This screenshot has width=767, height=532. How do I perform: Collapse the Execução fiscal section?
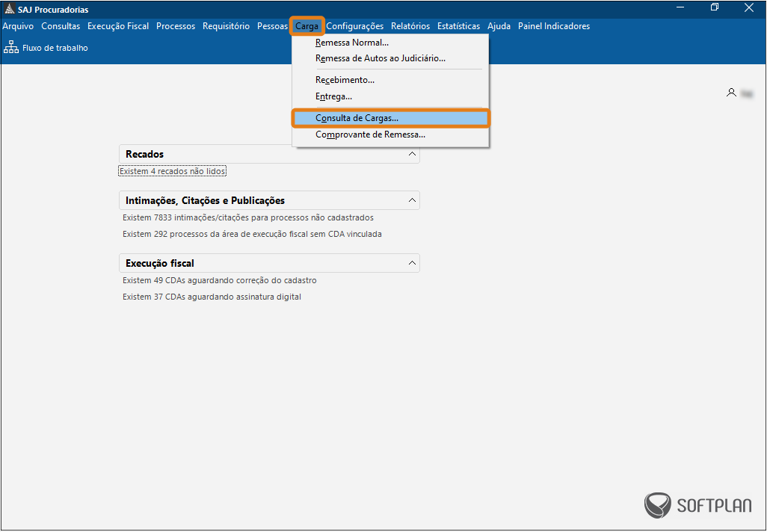coord(411,263)
